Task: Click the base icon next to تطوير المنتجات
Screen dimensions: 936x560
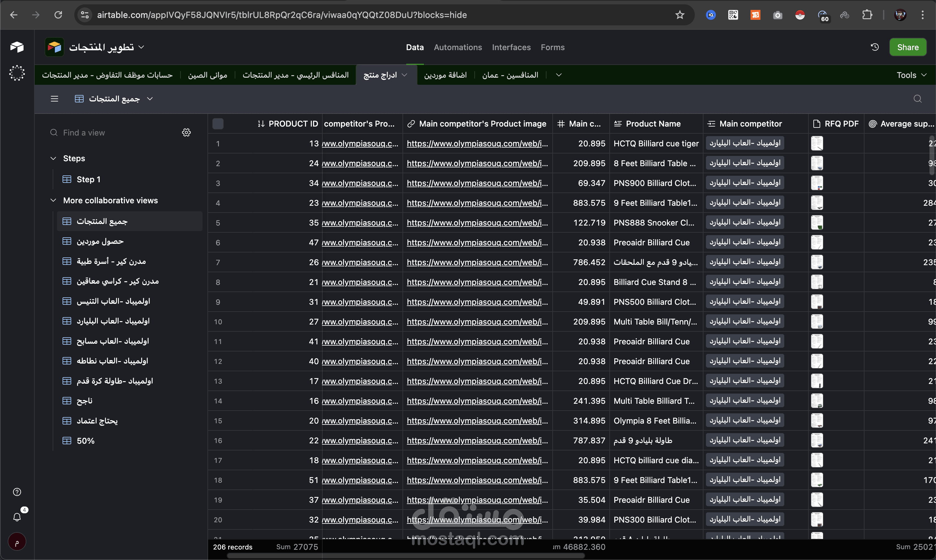Action: pos(54,47)
